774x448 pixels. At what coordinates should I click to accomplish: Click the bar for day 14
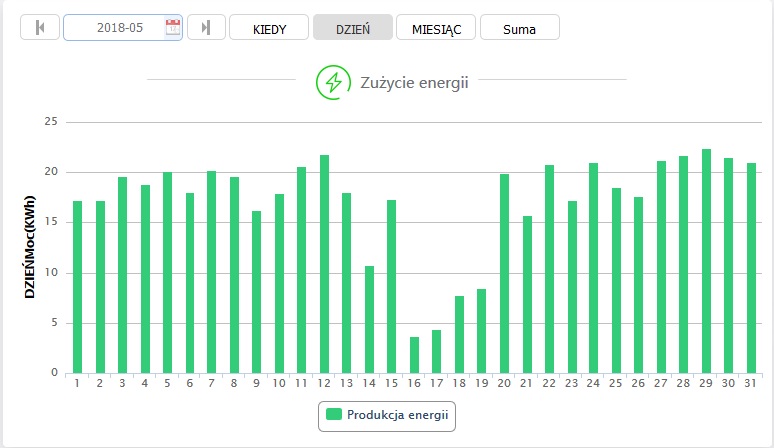(369, 319)
